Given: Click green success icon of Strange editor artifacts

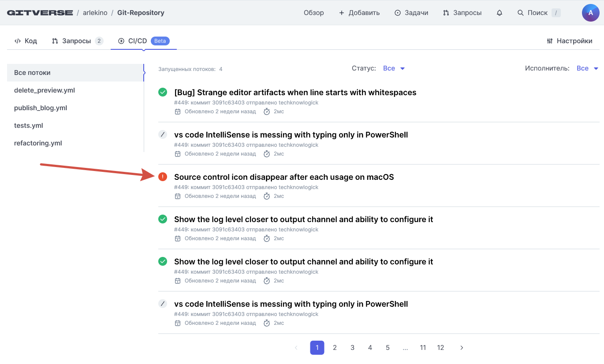Looking at the screenshot, I should point(163,92).
